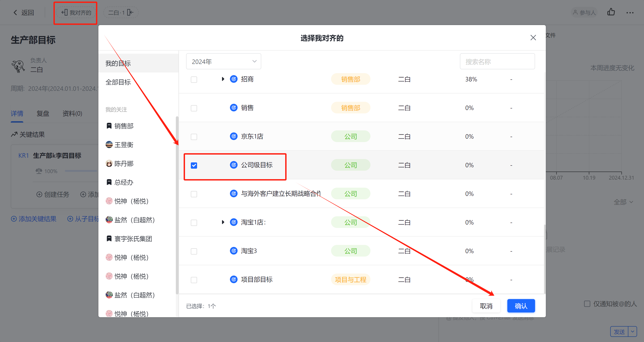Click the target icon of 公司级目标 row
Viewport: 644px width, 342px height.
(x=234, y=165)
